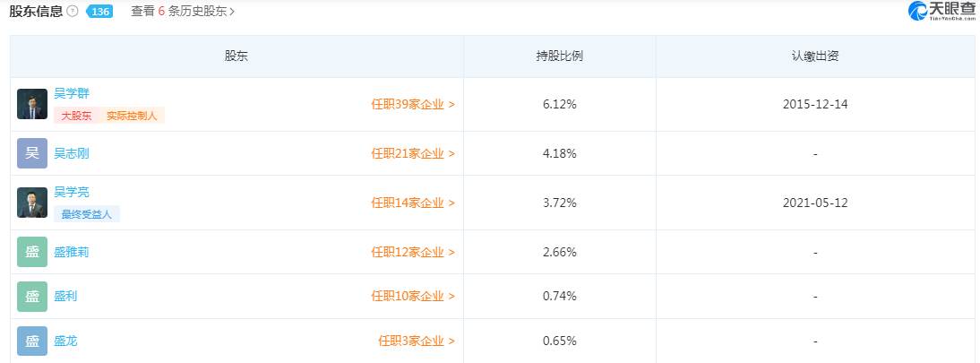The image size is (980, 363).
Task: Click 盛利's green avatar icon
Action: 32,296
